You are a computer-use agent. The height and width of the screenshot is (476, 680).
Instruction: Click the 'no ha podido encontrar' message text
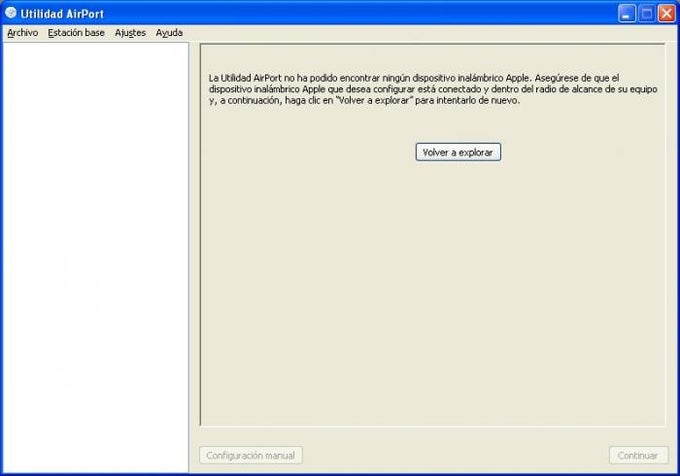click(x=433, y=89)
